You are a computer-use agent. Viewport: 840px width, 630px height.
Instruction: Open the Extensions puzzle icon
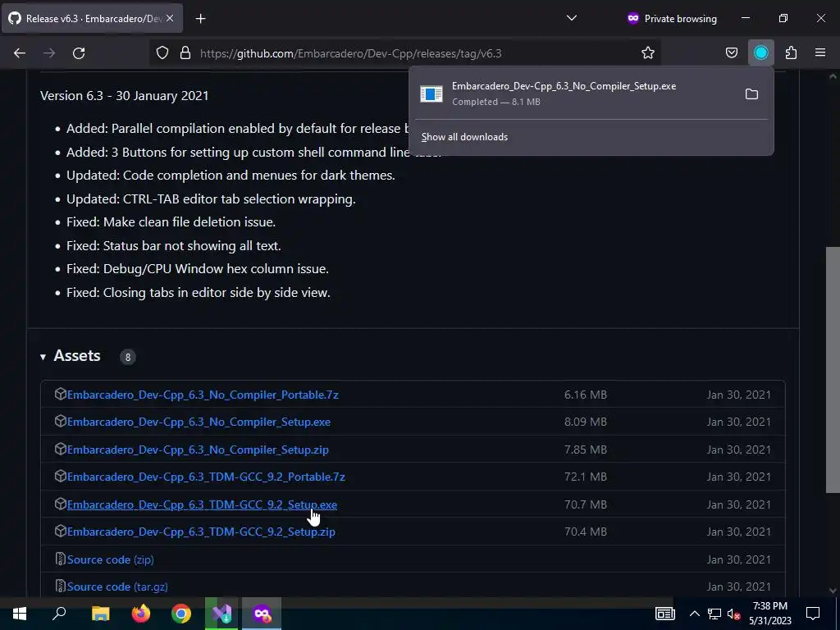(791, 53)
